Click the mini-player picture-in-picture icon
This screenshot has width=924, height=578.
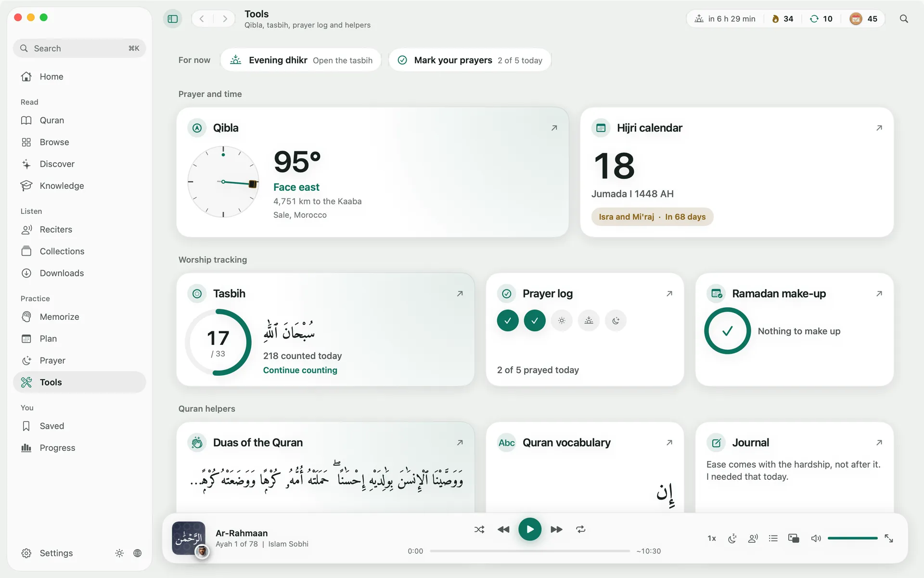[794, 538]
